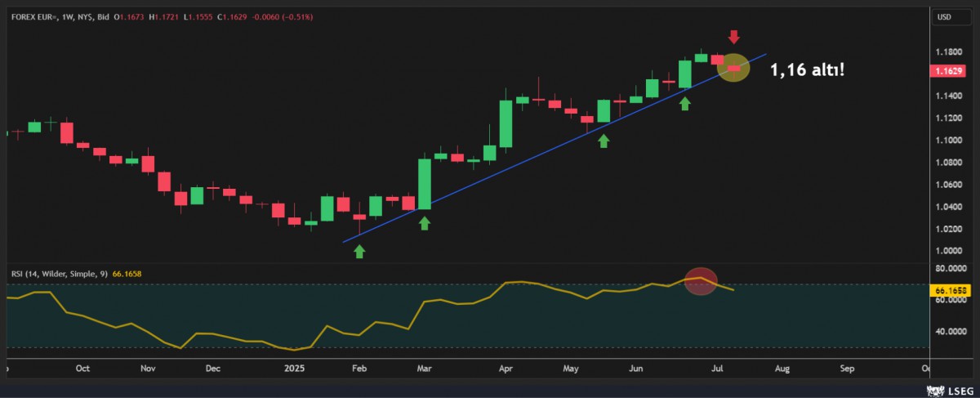Viewport: 980px width, 398px height.
Task: Click the Nov time axis label
Action: [x=148, y=369]
